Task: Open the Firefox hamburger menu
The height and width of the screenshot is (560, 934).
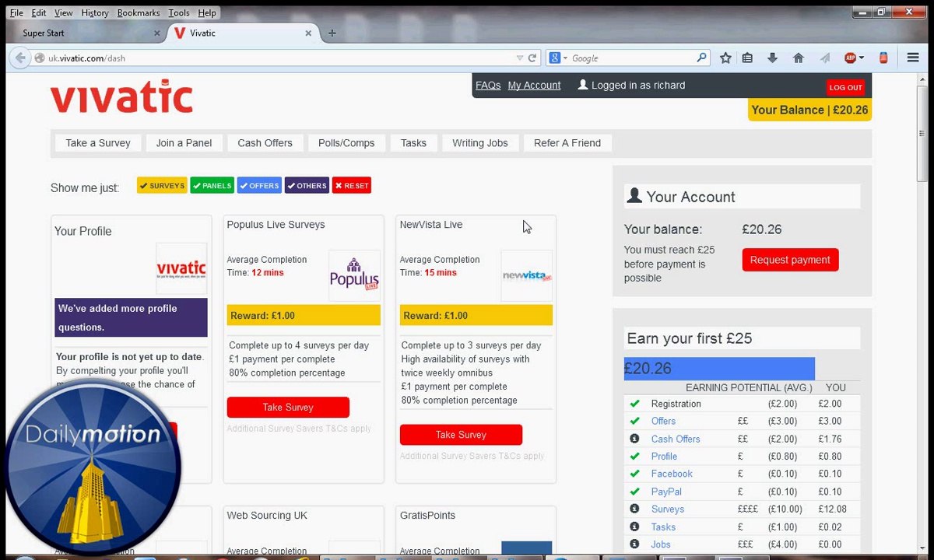Action: pyautogui.click(x=913, y=58)
